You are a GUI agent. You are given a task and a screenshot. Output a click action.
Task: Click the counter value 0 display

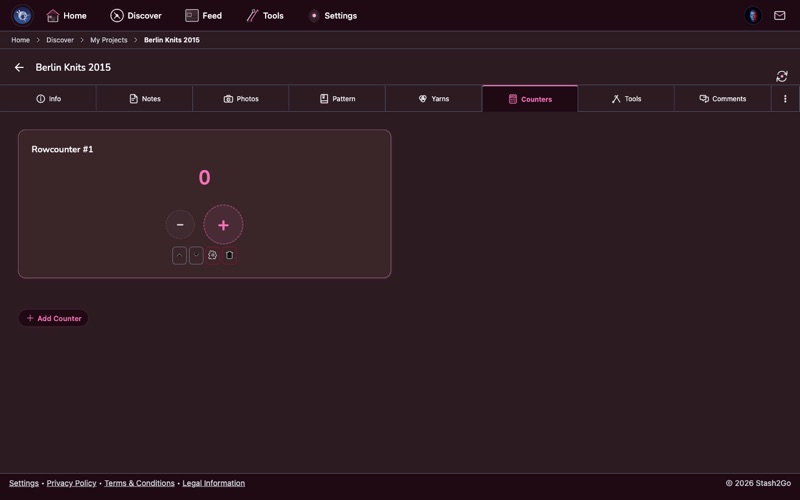click(x=204, y=178)
